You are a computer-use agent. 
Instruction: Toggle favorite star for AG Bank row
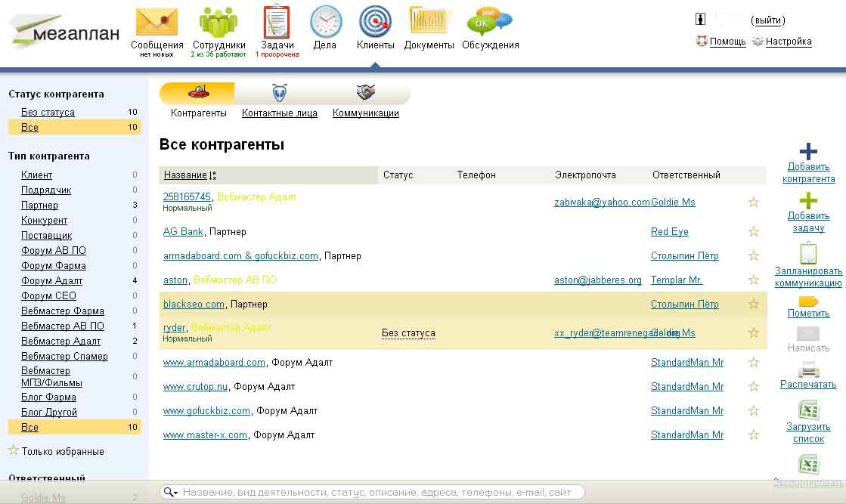coord(754,232)
